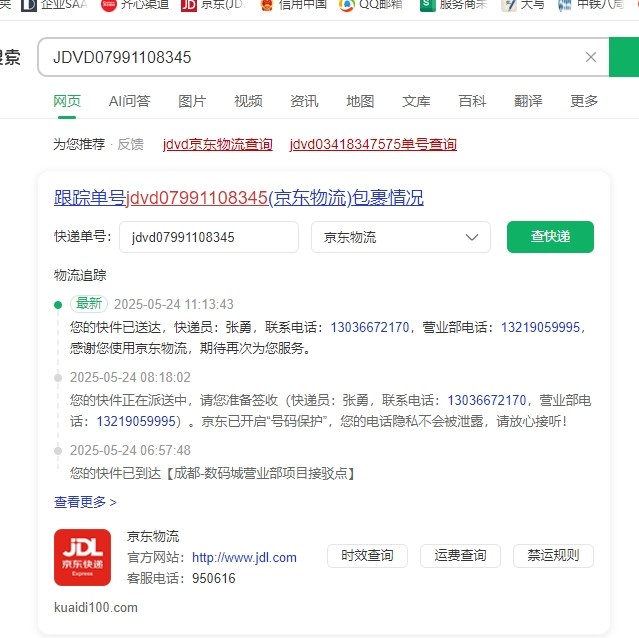This screenshot has width=639, height=638.
Task: Open result title 跟踪单号jdvd07991108345包裹情况
Action: pyautogui.click(x=239, y=198)
